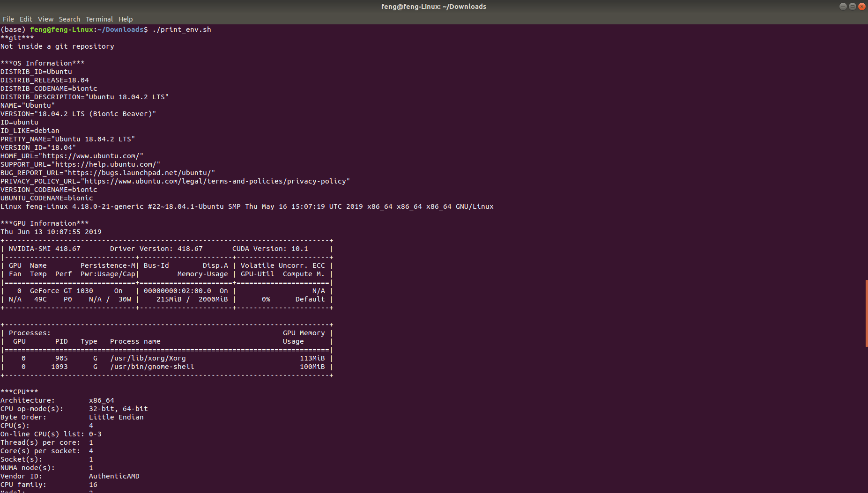The height and width of the screenshot is (493, 868).
Task: Click the BUG_REPORT_URL launchpad line
Action: (108, 173)
